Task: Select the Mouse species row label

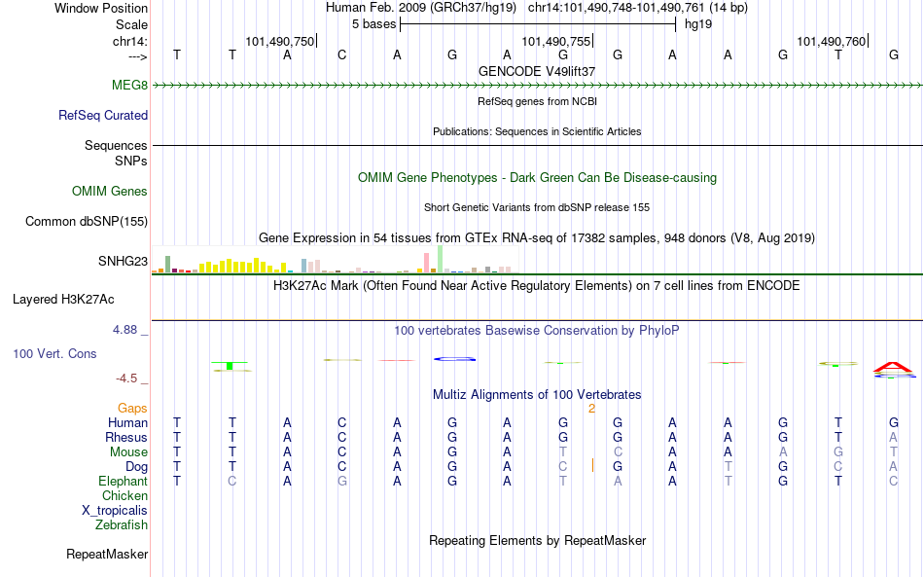Action: pyautogui.click(x=128, y=452)
